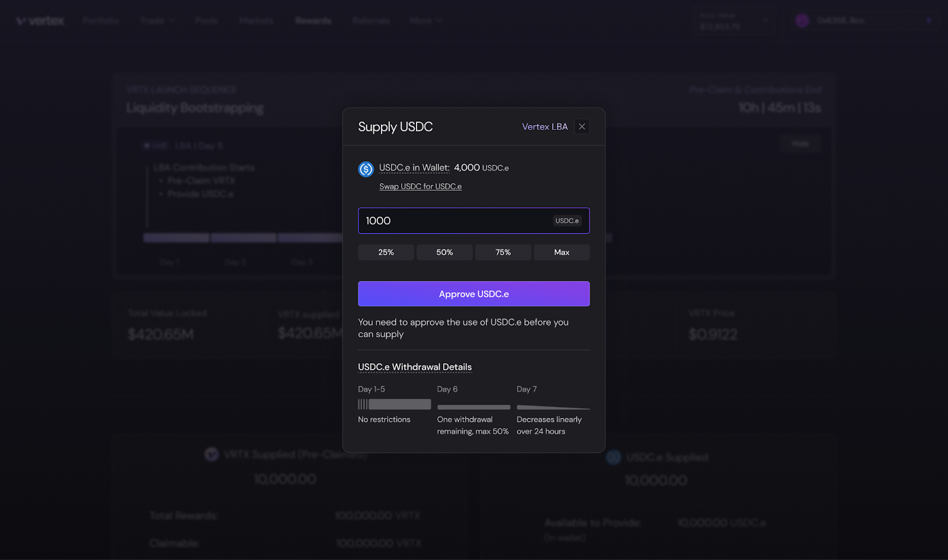Expand the More dropdown menu
This screenshot has width=948, height=560.
426,21
